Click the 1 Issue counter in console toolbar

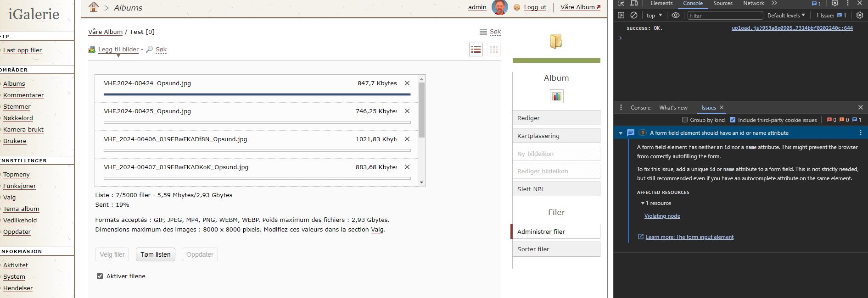(831, 15)
